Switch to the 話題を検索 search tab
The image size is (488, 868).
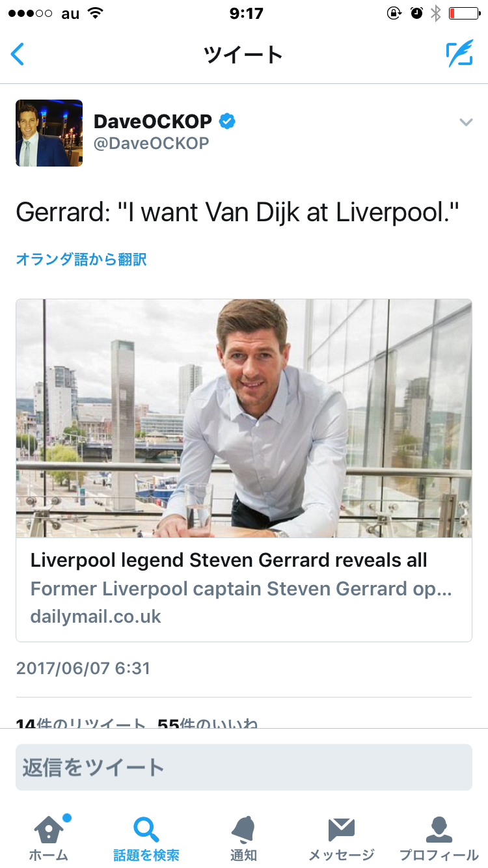(146, 838)
